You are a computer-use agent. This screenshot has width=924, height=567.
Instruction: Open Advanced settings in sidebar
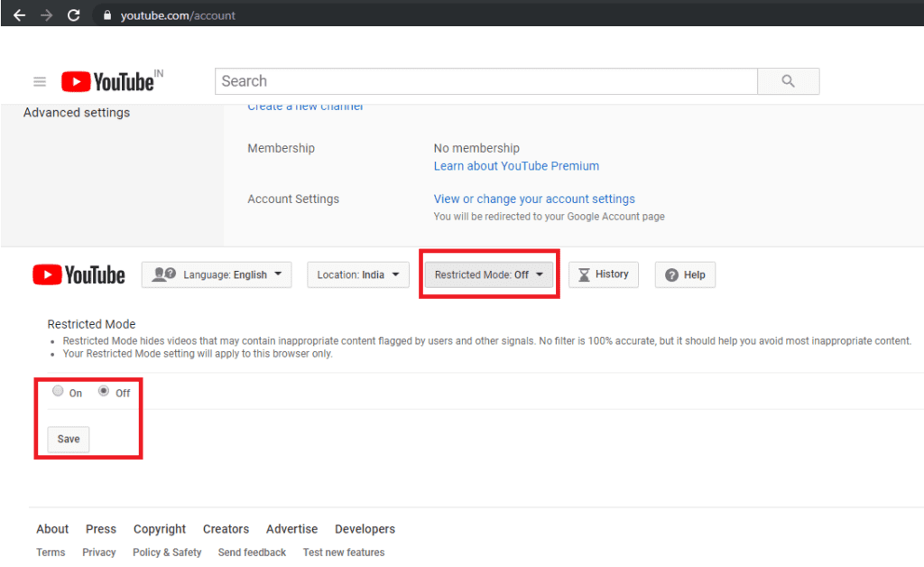77,113
